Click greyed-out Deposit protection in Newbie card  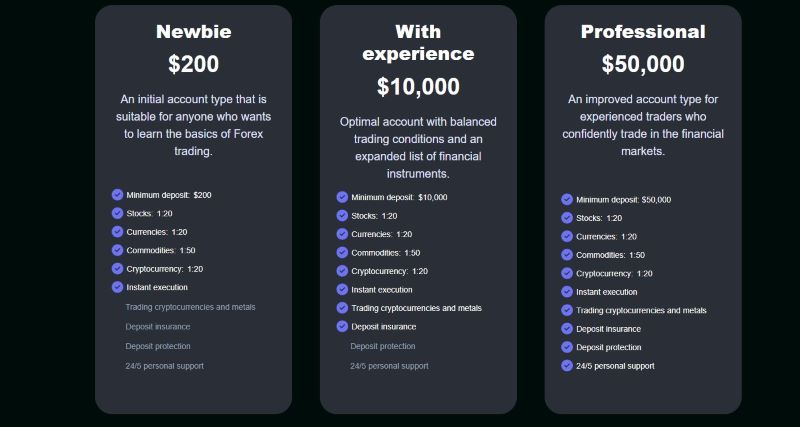[158, 346]
